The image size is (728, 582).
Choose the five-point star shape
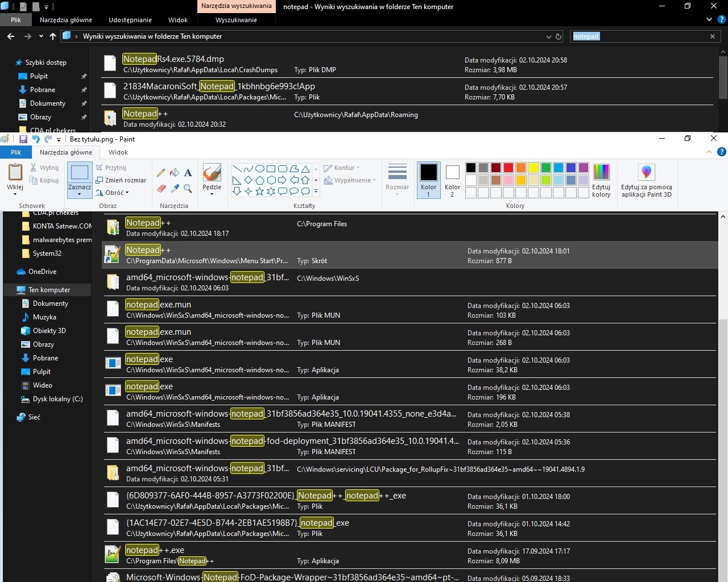pos(259,192)
